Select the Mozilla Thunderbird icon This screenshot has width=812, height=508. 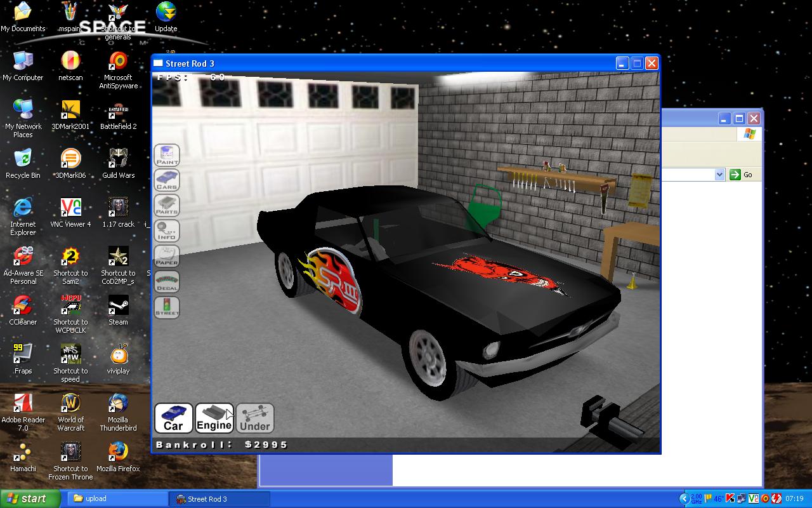click(118, 412)
